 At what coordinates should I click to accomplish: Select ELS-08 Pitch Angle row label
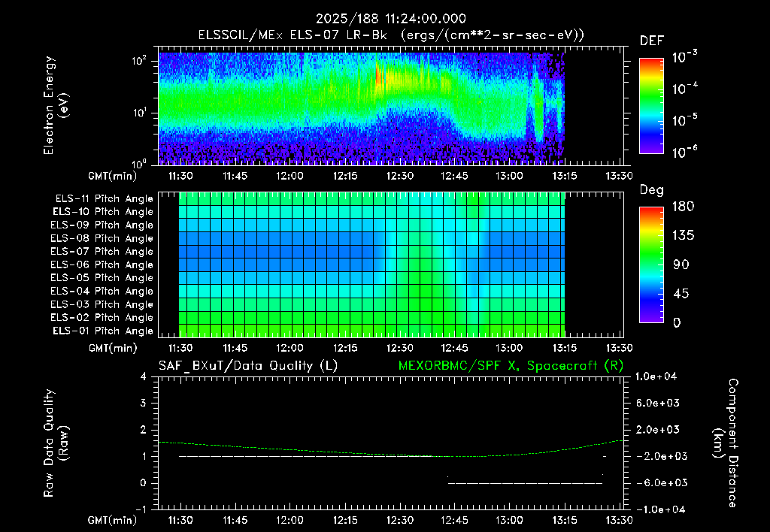click(102, 238)
